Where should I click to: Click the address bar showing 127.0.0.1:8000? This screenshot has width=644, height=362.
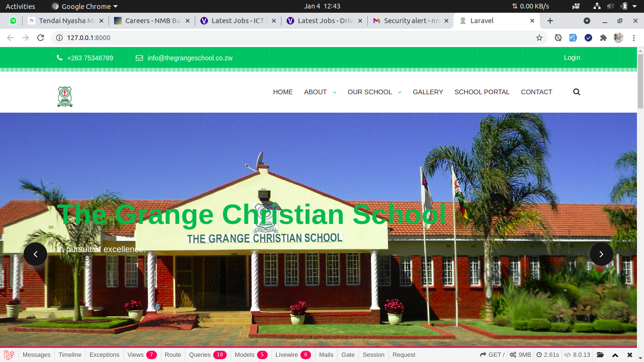(283, 38)
